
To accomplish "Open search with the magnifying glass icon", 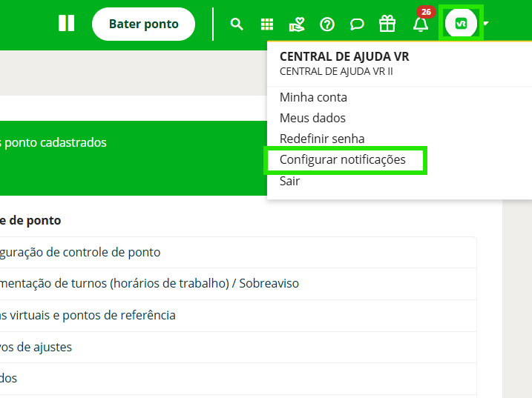I will click(x=237, y=24).
